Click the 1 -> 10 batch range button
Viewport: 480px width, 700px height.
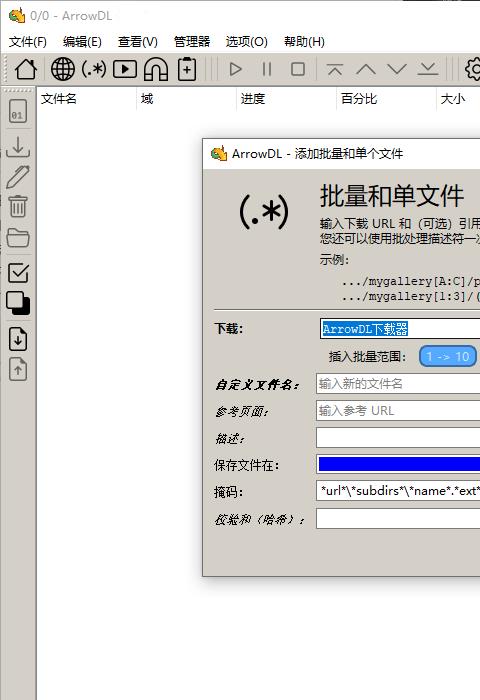[448, 357]
